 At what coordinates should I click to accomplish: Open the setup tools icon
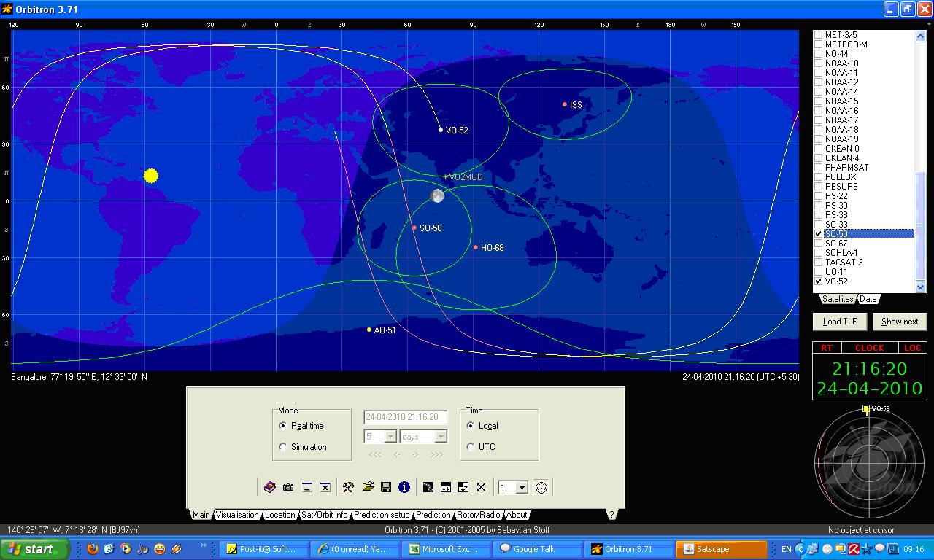pos(349,487)
